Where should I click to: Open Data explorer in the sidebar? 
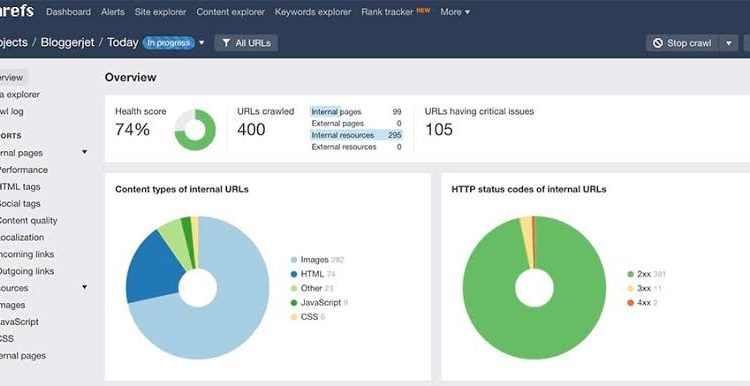(x=20, y=94)
